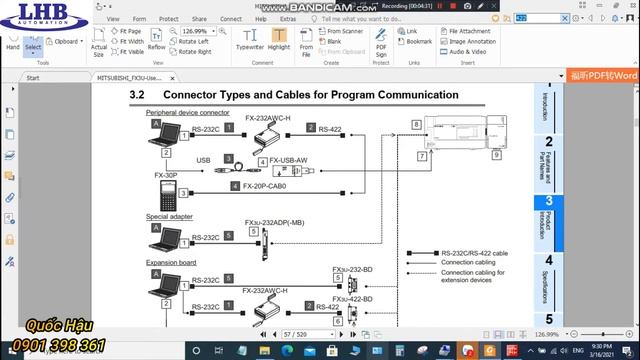The height and width of the screenshot is (360, 640).
Task: Click the Reflow tool
Action: point(156,40)
